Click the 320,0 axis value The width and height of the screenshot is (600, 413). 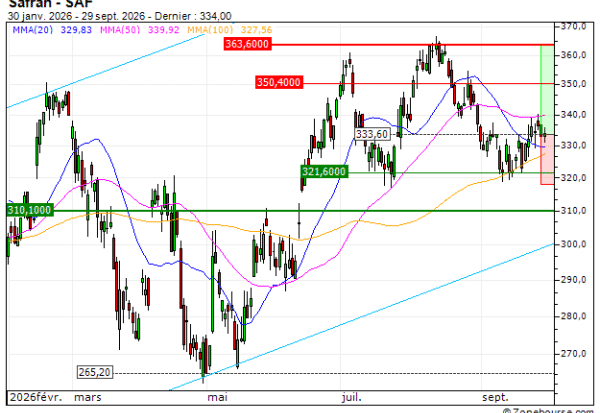(x=573, y=178)
